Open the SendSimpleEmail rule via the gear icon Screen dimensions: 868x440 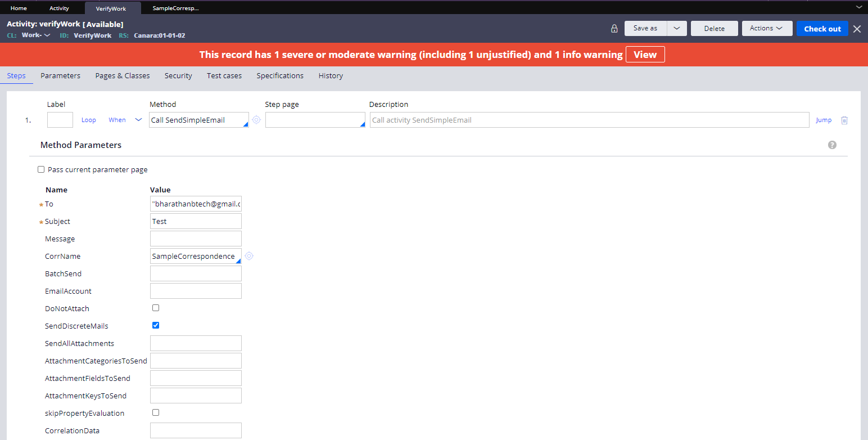pyautogui.click(x=256, y=120)
